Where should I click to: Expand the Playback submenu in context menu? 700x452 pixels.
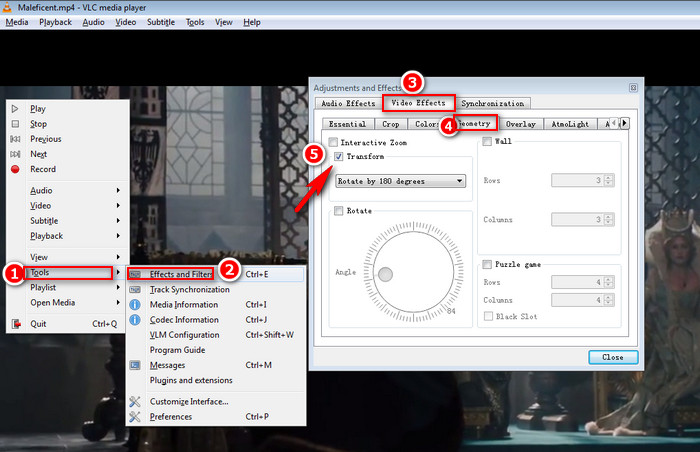pyautogui.click(x=68, y=236)
